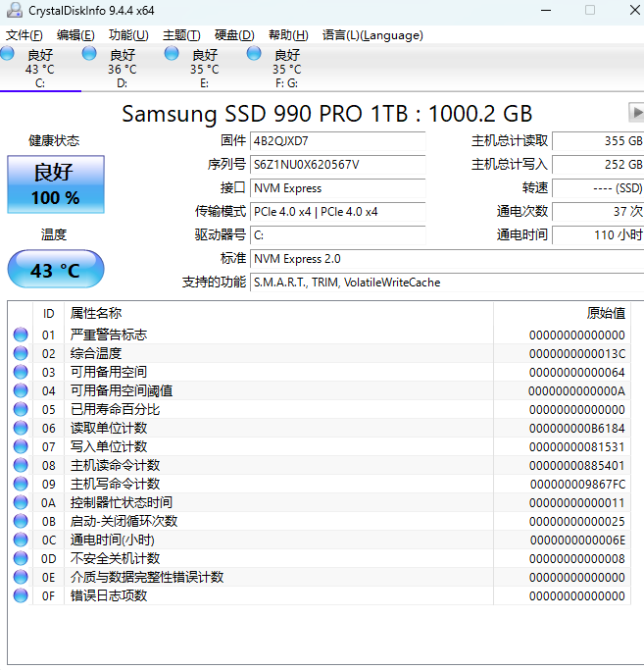This screenshot has width=644, height=670.
Task: Select the D: drive tab at 36 °C
Action: click(123, 69)
